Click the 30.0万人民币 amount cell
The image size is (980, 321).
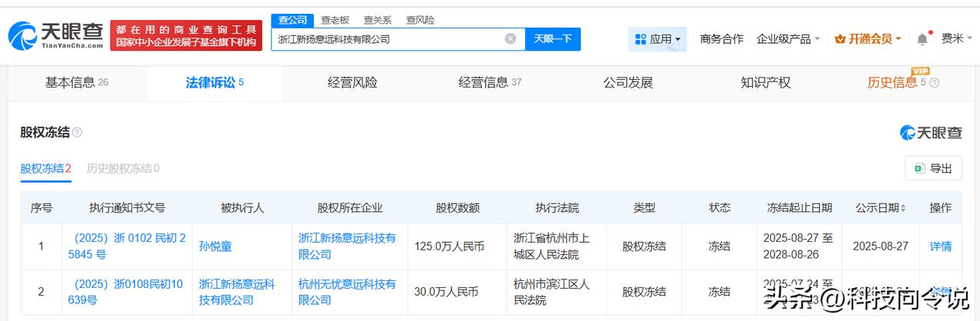pos(457,292)
